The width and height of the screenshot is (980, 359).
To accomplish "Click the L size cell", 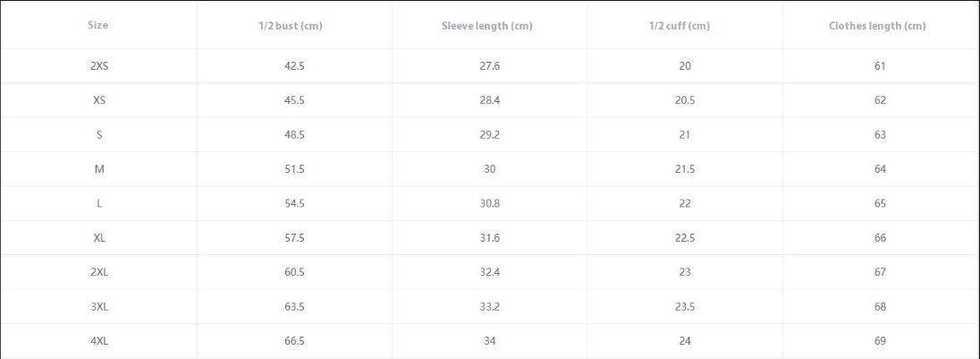I will click(98, 203).
